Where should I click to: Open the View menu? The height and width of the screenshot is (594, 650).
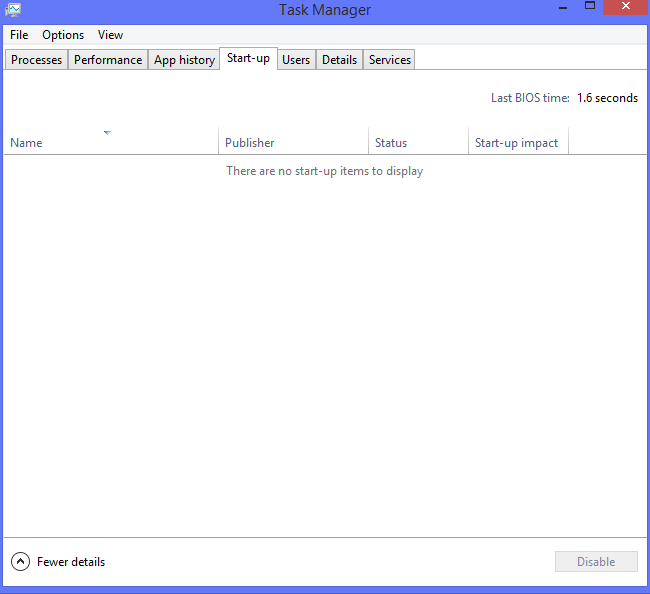click(x=110, y=35)
